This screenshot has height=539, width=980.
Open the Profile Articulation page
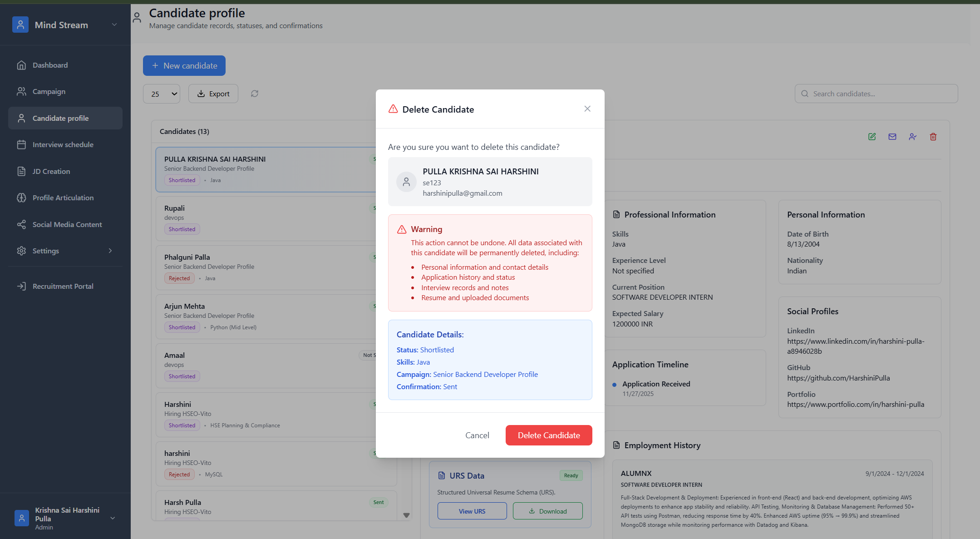pos(63,198)
